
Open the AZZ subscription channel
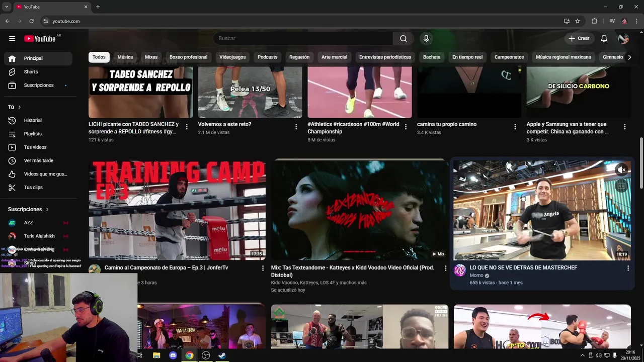pos(38,223)
